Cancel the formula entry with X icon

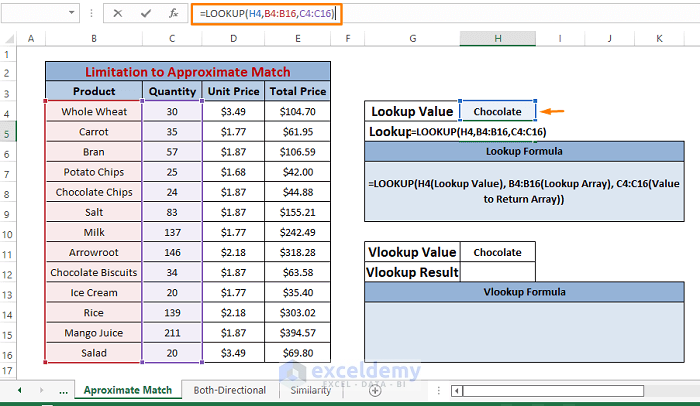point(117,13)
